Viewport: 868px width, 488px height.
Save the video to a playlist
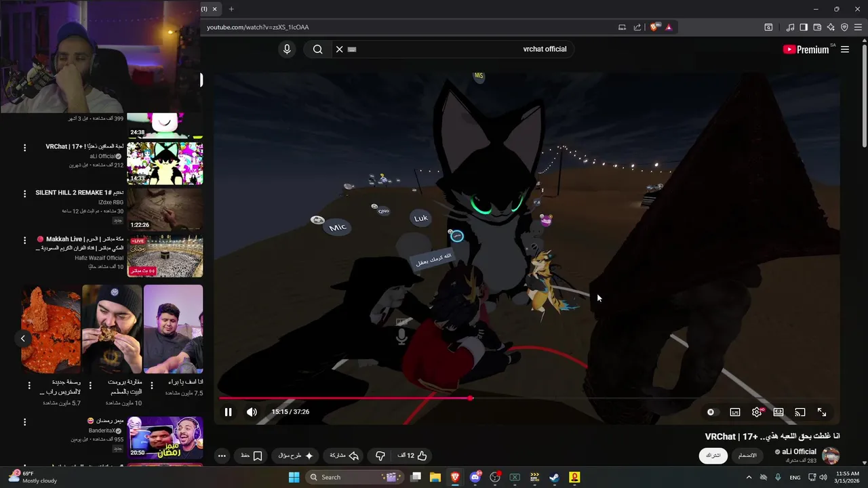coord(252,455)
